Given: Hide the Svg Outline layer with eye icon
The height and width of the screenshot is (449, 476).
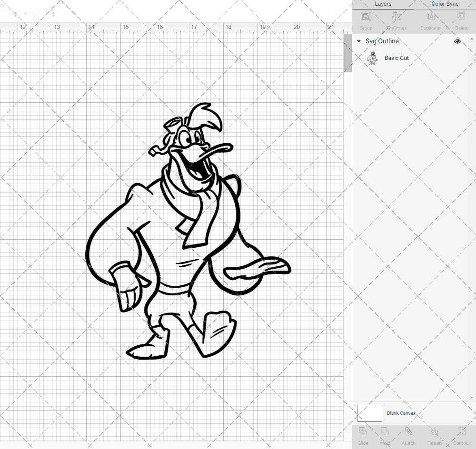Looking at the screenshot, I should (x=457, y=41).
